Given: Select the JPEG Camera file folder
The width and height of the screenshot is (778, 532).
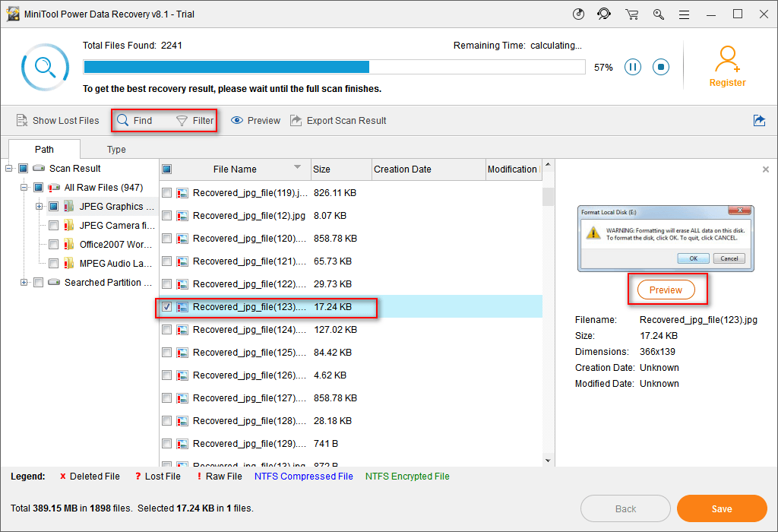Looking at the screenshot, I should 111,225.
